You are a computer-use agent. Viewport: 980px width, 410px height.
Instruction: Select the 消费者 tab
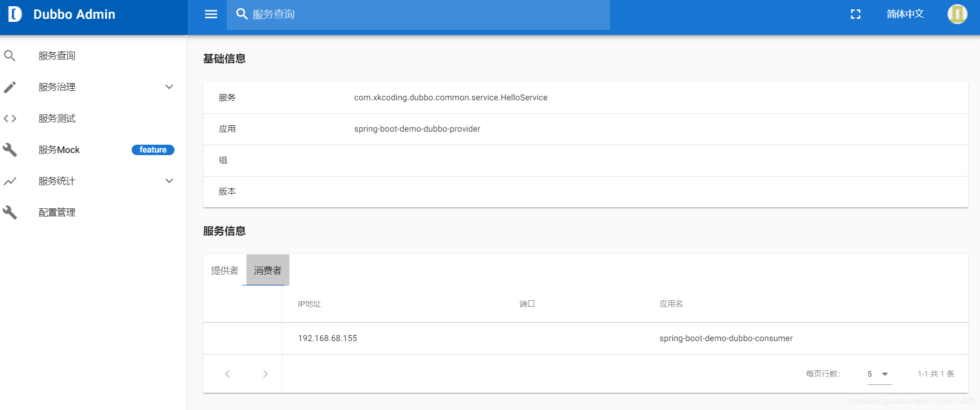(x=267, y=270)
